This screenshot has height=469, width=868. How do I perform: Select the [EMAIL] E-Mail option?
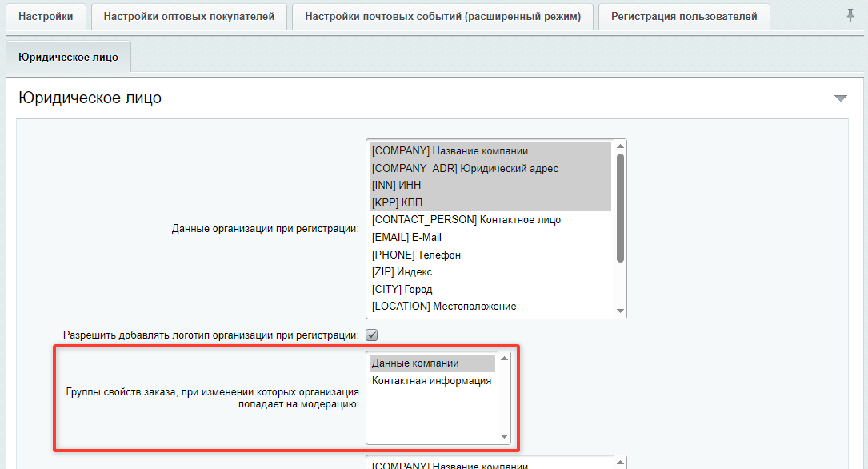pyautogui.click(x=491, y=237)
